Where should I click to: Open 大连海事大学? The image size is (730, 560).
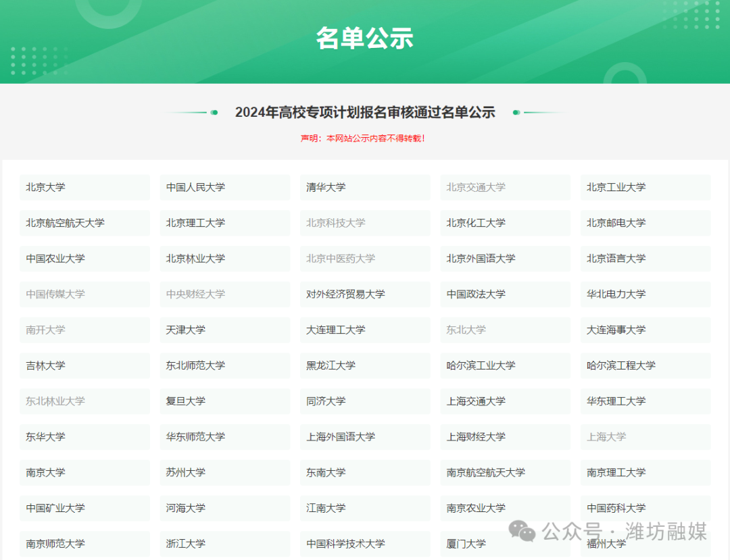[646, 330]
